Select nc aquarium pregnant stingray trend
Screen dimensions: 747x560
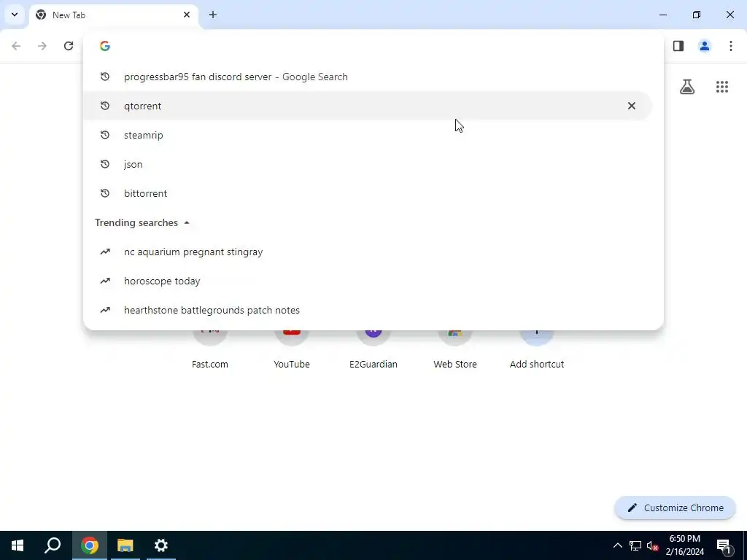(368, 252)
